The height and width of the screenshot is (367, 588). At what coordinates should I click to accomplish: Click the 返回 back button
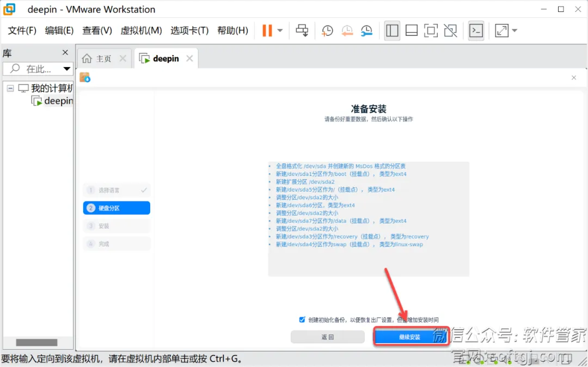tap(327, 337)
